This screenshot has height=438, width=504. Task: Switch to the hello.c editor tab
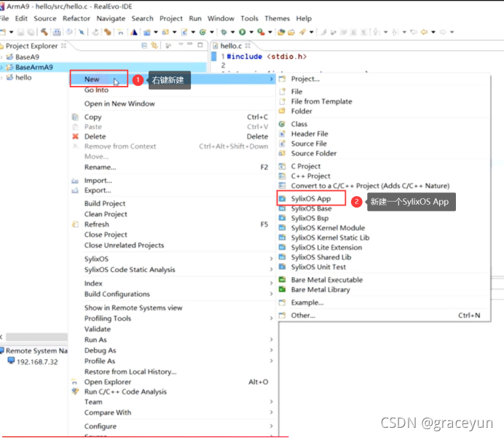[x=231, y=46]
